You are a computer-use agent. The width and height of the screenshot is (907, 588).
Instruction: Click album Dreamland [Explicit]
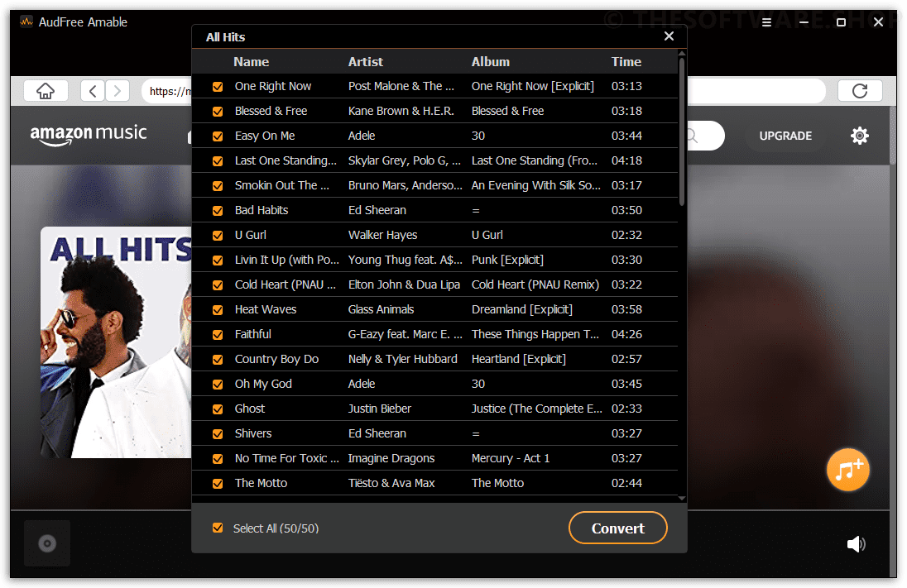(x=521, y=309)
